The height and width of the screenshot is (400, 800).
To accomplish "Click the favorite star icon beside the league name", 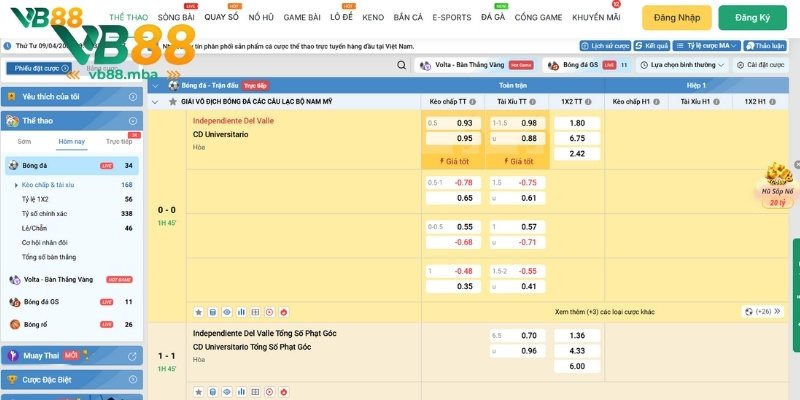I will [172, 101].
